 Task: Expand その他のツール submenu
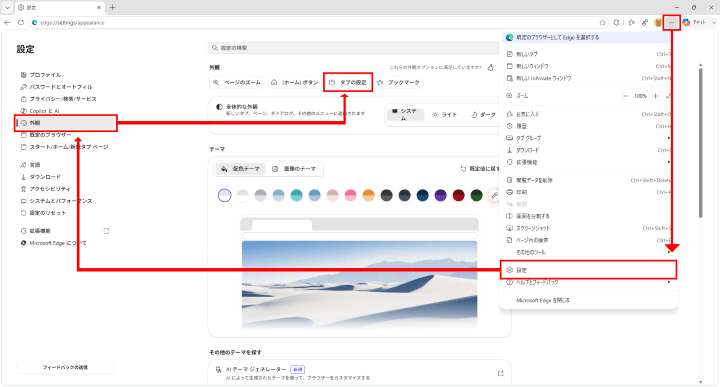click(588, 252)
